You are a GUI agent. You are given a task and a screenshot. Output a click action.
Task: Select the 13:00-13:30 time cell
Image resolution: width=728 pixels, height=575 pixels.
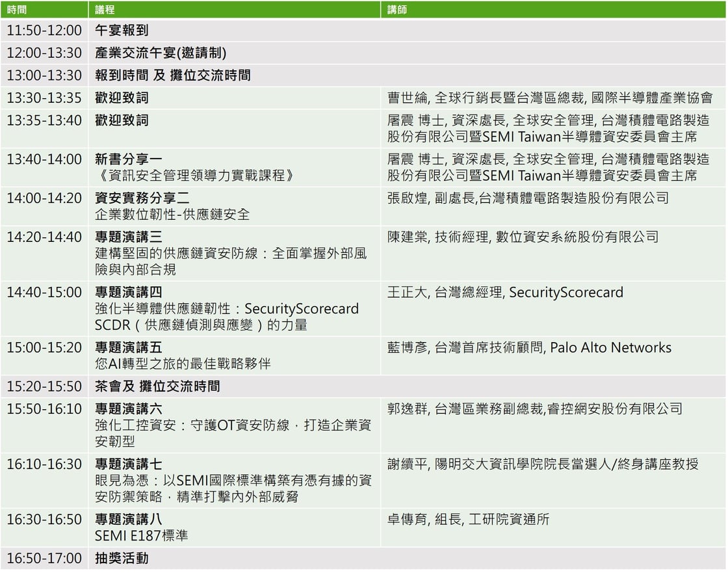click(44, 75)
